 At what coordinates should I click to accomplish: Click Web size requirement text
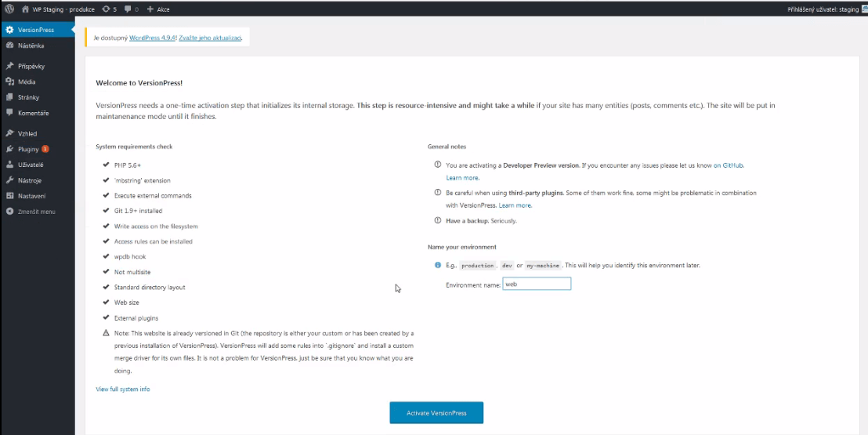[x=127, y=303]
